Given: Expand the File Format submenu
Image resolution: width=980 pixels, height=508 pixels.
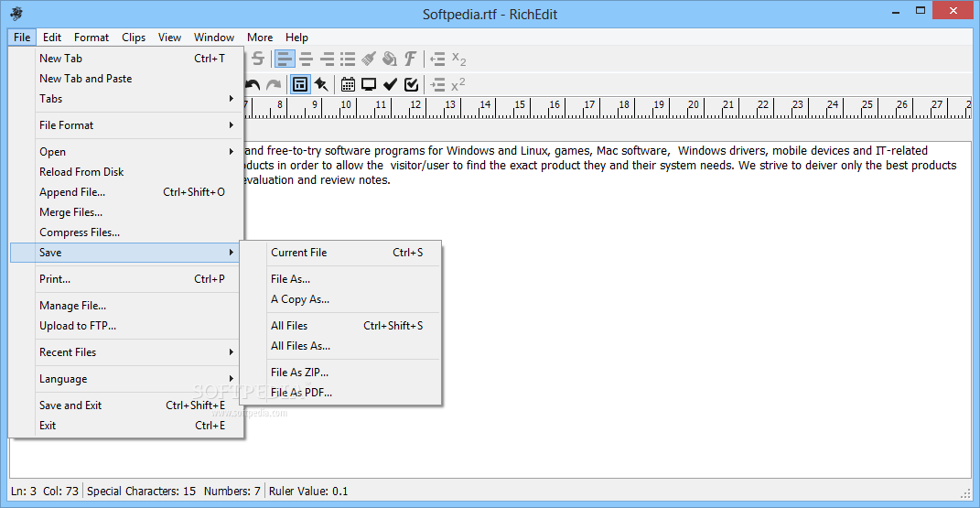Looking at the screenshot, I should click(125, 125).
